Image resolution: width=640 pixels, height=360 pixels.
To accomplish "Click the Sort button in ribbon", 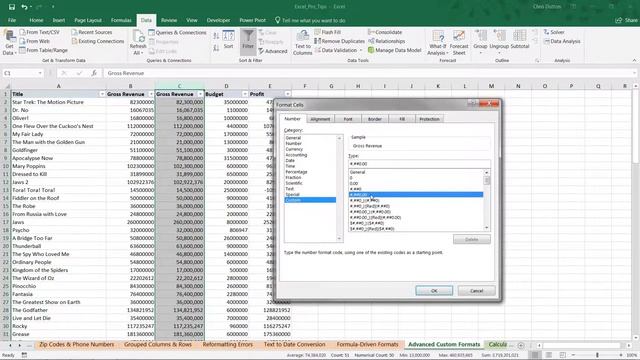I will click(229, 40).
